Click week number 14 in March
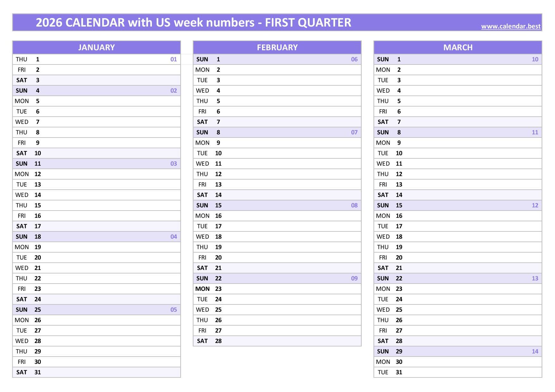Viewport: 555px width, 392px height. tap(535, 352)
